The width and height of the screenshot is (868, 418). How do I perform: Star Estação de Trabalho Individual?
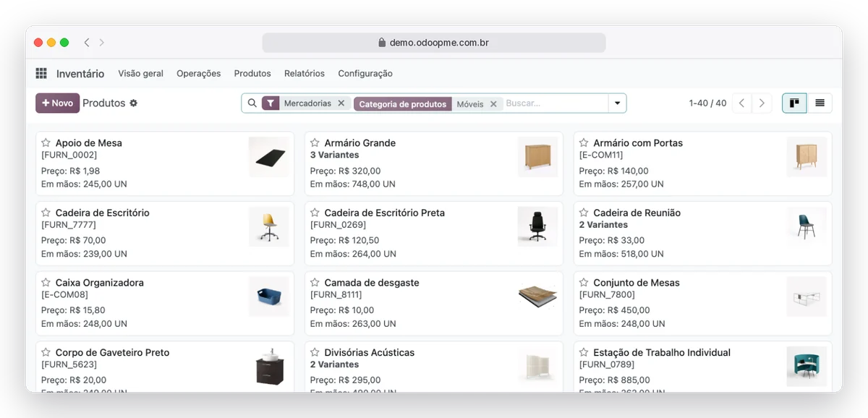pos(584,352)
